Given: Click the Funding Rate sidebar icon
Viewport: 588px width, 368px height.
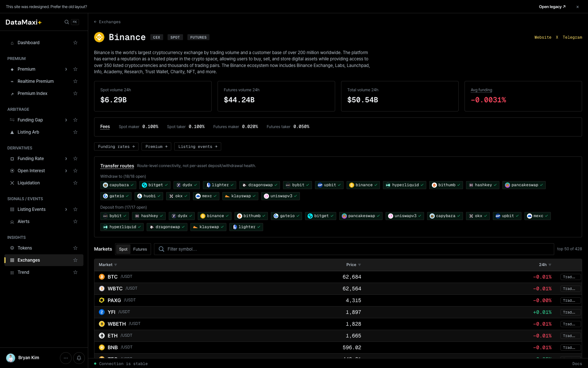Looking at the screenshot, I should (x=12, y=159).
